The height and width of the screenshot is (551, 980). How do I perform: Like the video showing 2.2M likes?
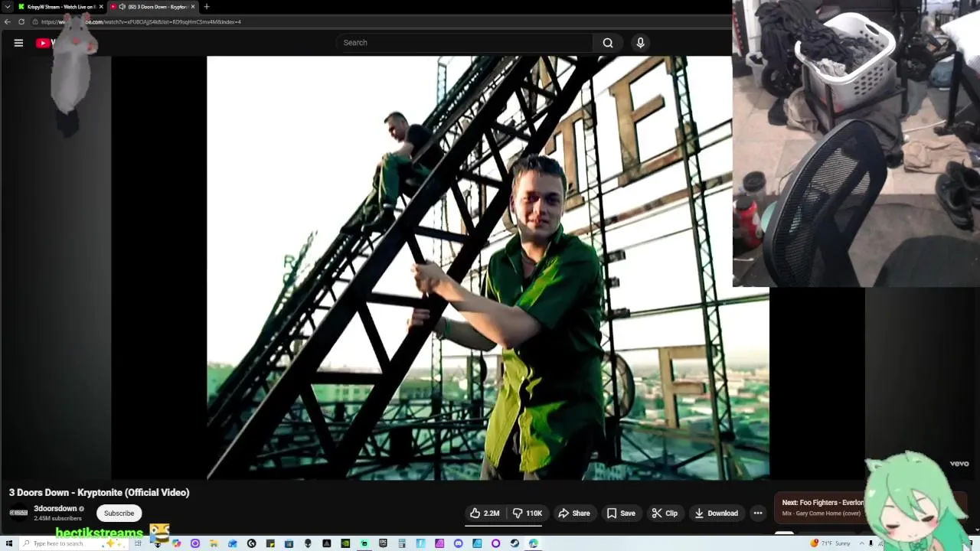tap(485, 514)
